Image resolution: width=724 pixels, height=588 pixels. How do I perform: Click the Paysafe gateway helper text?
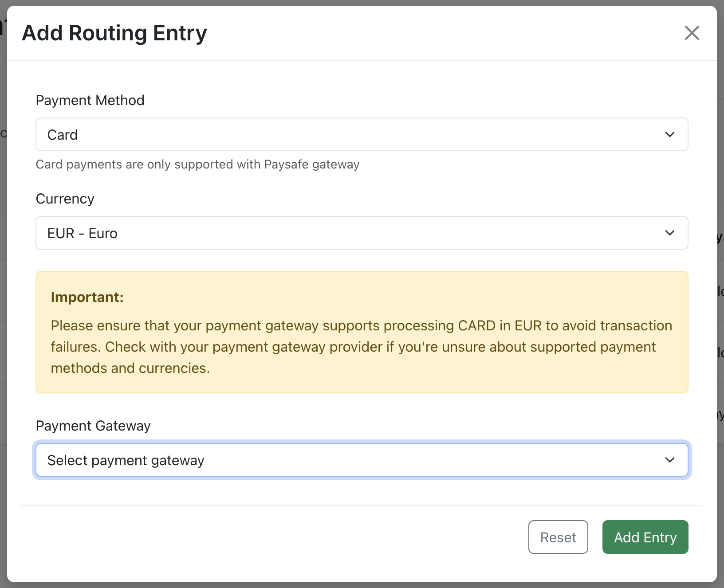point(197,164)
